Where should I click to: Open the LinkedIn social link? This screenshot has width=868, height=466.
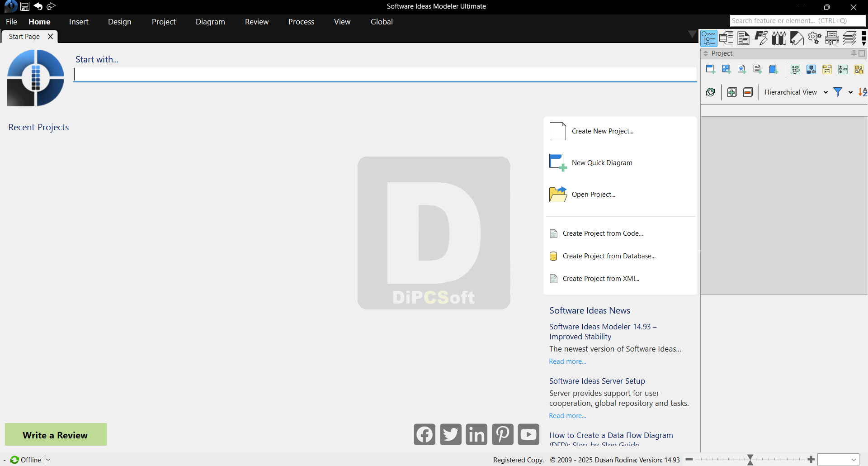(x=476, y=434)
